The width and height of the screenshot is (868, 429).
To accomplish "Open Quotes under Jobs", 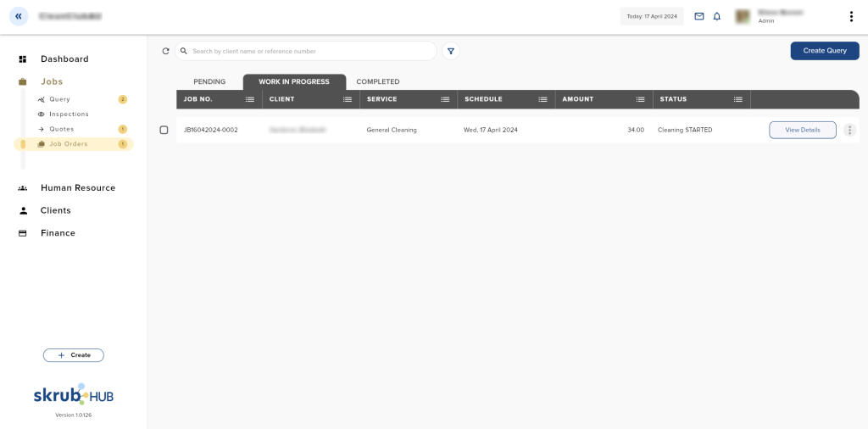I will click(x=61, y=129).
